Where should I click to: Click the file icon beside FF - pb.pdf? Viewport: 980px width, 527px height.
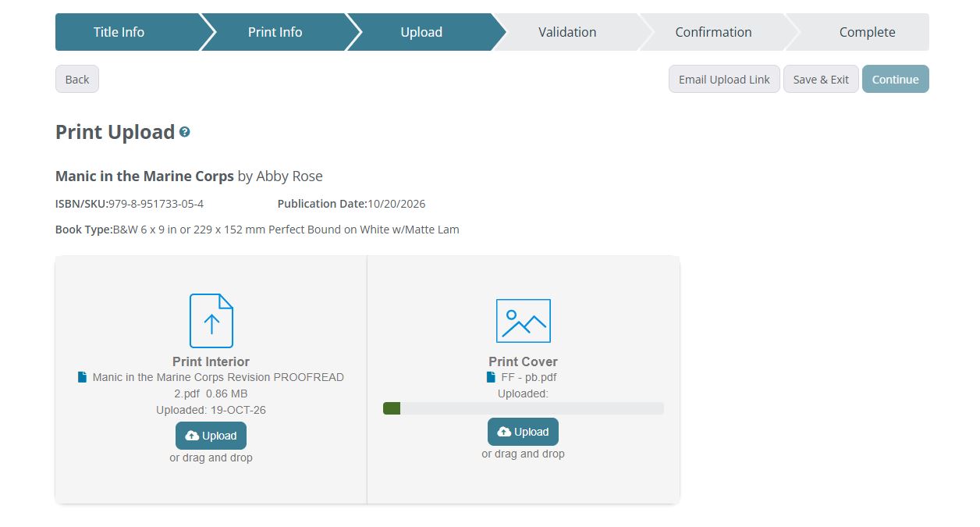click(491, 377)
